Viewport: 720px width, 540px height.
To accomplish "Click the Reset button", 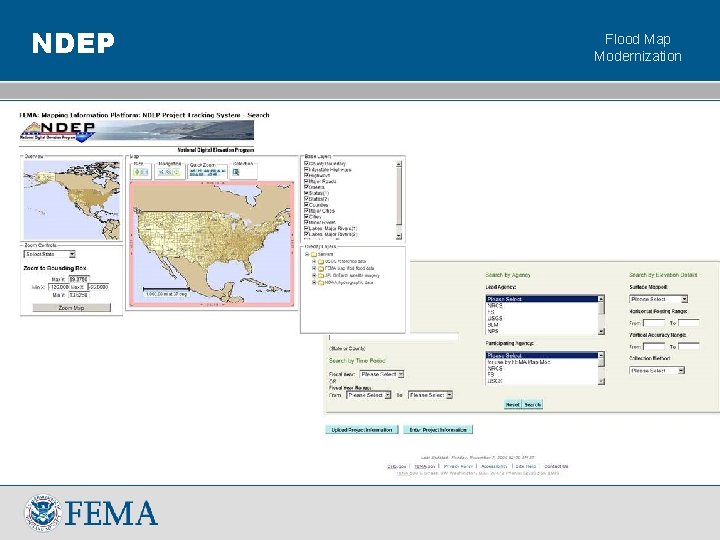I will [513, 405].
